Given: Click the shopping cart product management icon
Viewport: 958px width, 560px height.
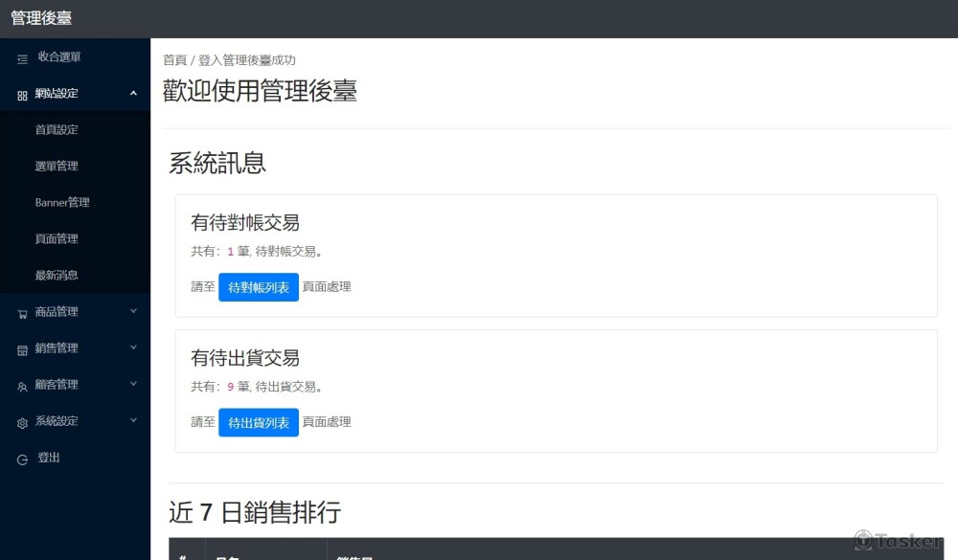Looking at the screenshot, I should (22, 313).
